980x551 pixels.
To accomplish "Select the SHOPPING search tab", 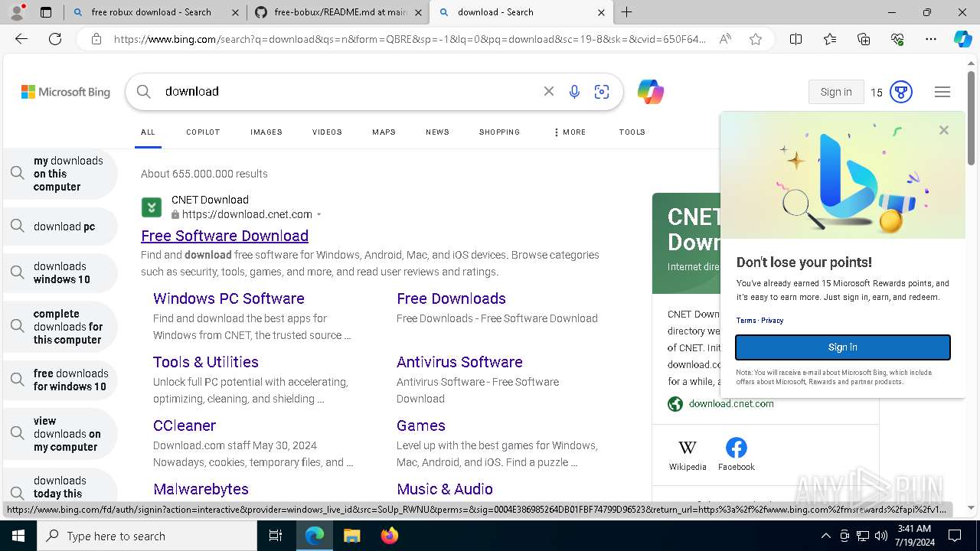I will (x=499, y=132).
